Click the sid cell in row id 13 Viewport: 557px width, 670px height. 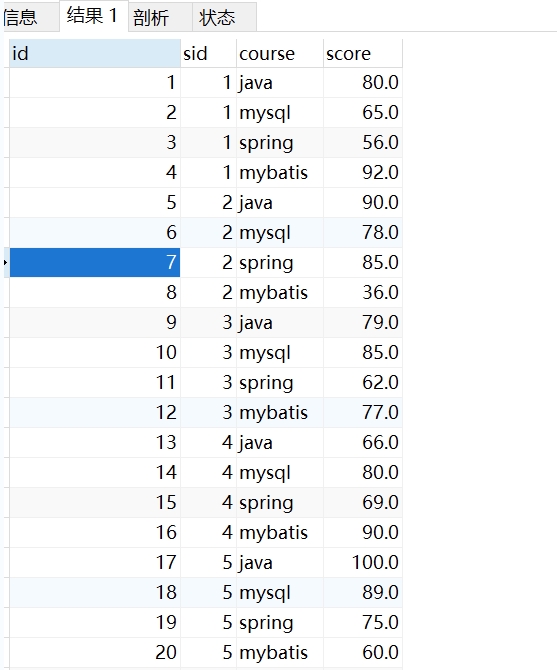pyautogui.click(x=208, y=442)
